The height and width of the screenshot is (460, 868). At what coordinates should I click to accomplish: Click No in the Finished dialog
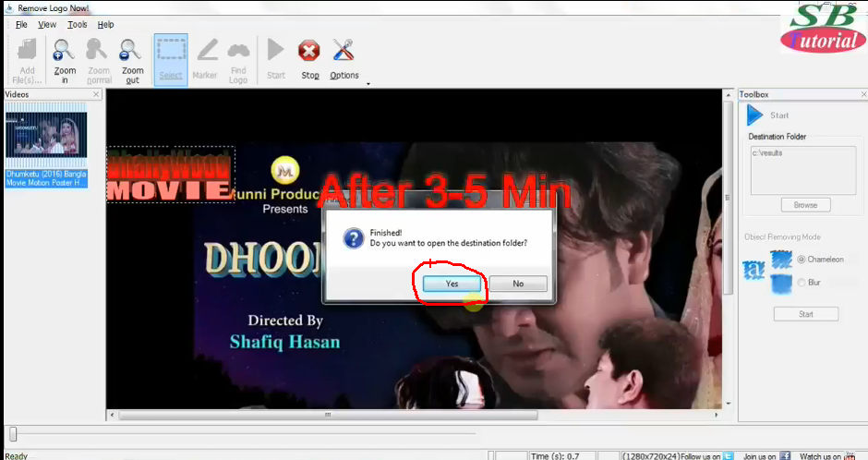click(518, 284)
